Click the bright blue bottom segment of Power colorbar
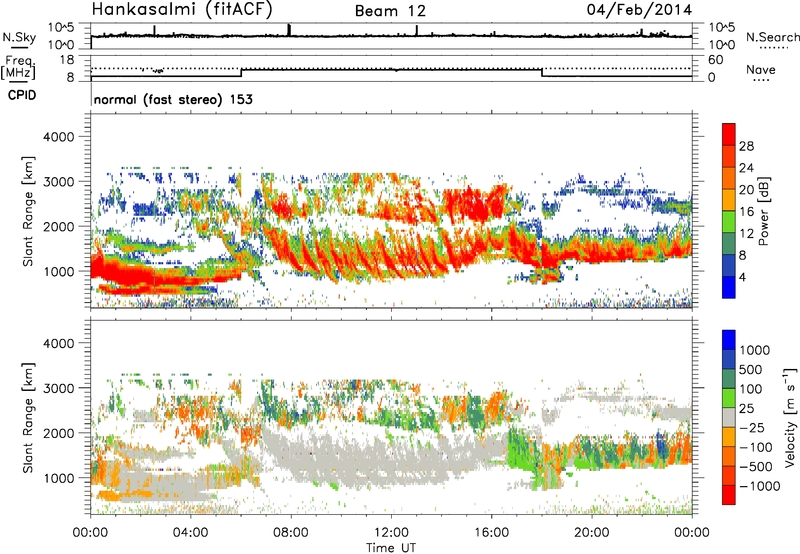The image size is (800, 554). [x=729, y=287]
